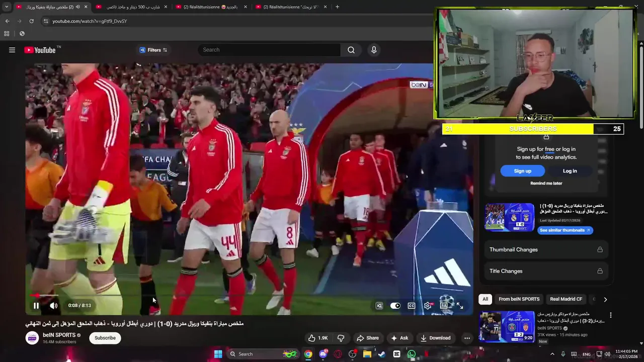Open Steam from taskbar

(382, 354)
